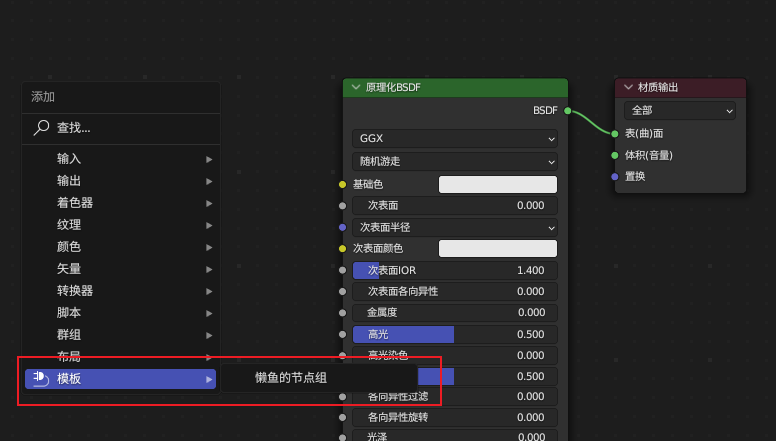Collapse the 材质输出 node with its chevron
The image size is (776, 441).
(x=628, y=87)
